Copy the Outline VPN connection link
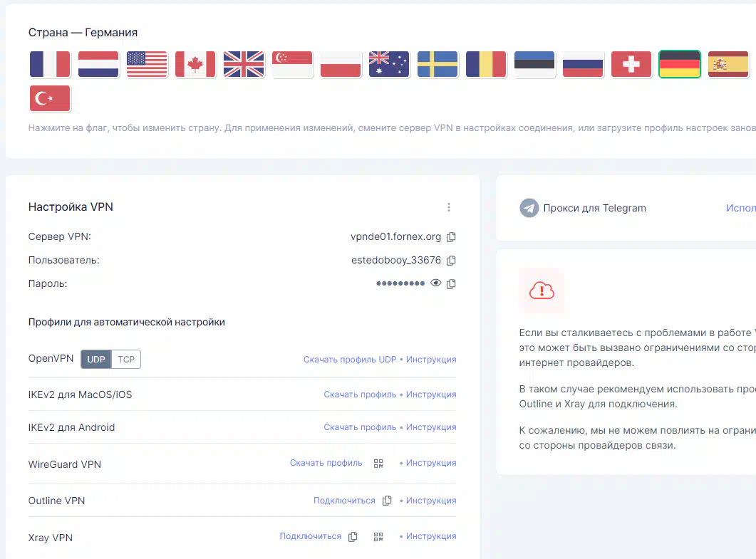Viewport: 756px width, 559px height. pyautogui.click(x=387, y=501)
